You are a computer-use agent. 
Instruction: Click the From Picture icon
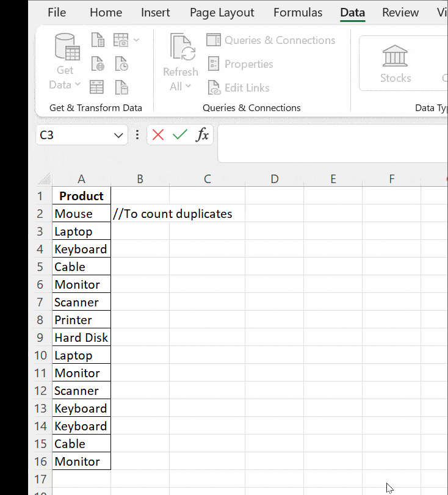point(122,40)
